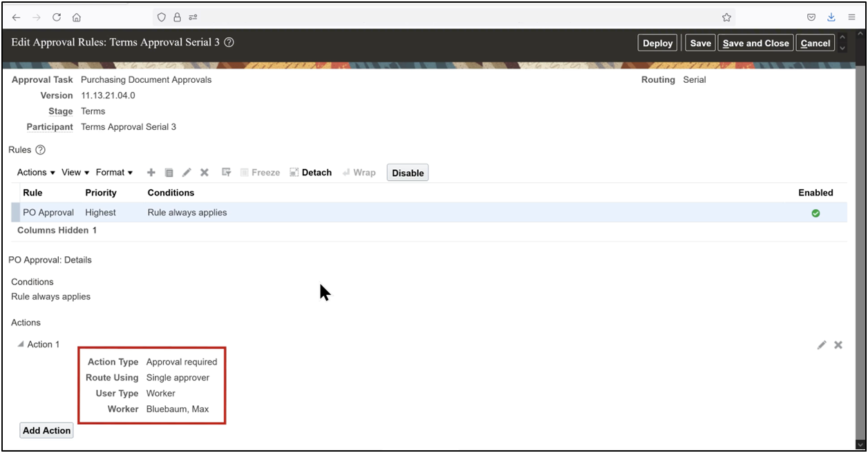This screenshot has height=453, width=868.
Task: Toggle the Enabled check for PO Approval rule
Action: click(815, 213)
